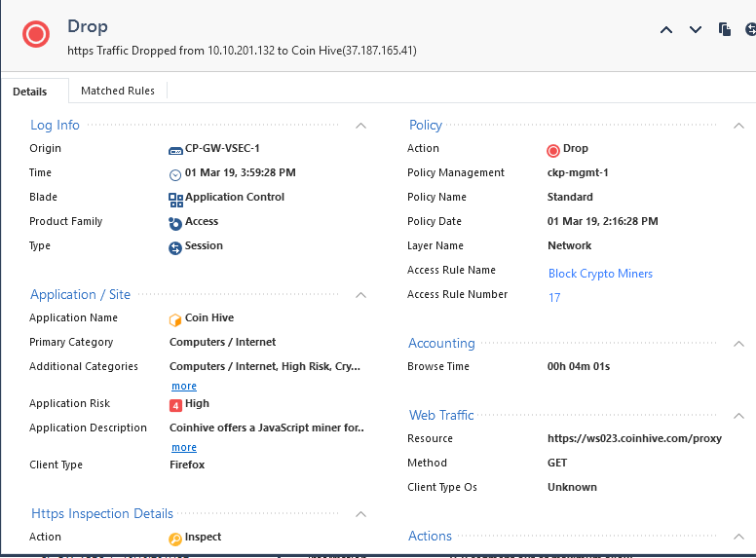756x558 pixels.
Task: Select the Computers / Internet primary category value
Action: (x=223, y=342)
